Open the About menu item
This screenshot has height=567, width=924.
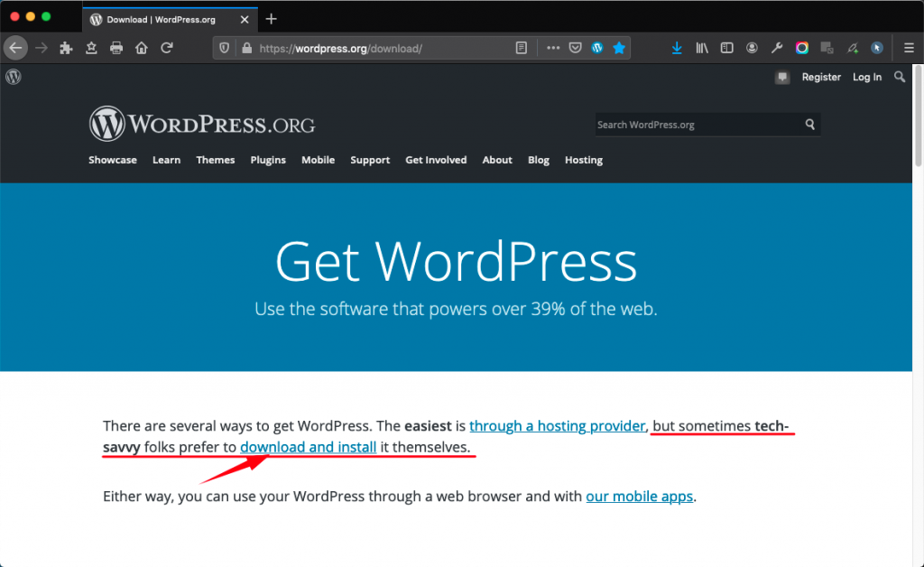[497, 160]
